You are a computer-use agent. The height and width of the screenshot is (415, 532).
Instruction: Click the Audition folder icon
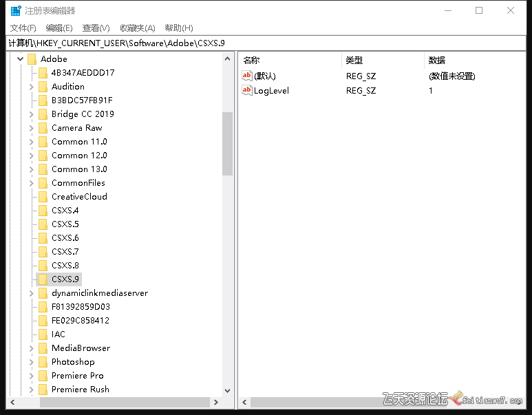coord(43,87)
